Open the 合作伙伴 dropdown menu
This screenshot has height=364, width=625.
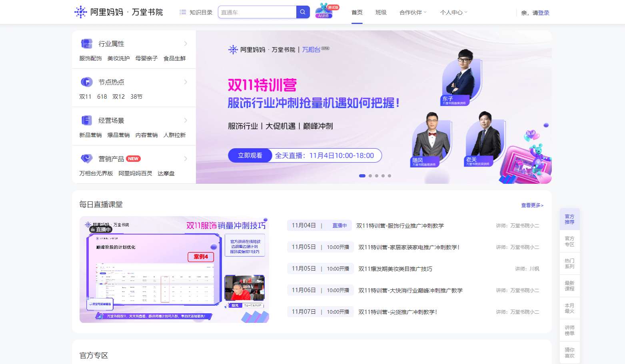click(x=413, y=12)
